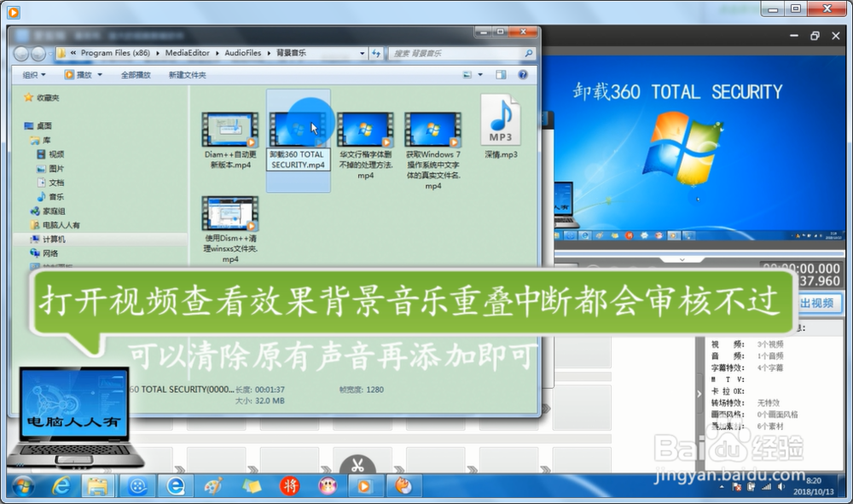Image resolution: width=853 pixels, height=504 pixels.
Task: Expand the side panel arrow in editor
Action: [x=699, y=394]
